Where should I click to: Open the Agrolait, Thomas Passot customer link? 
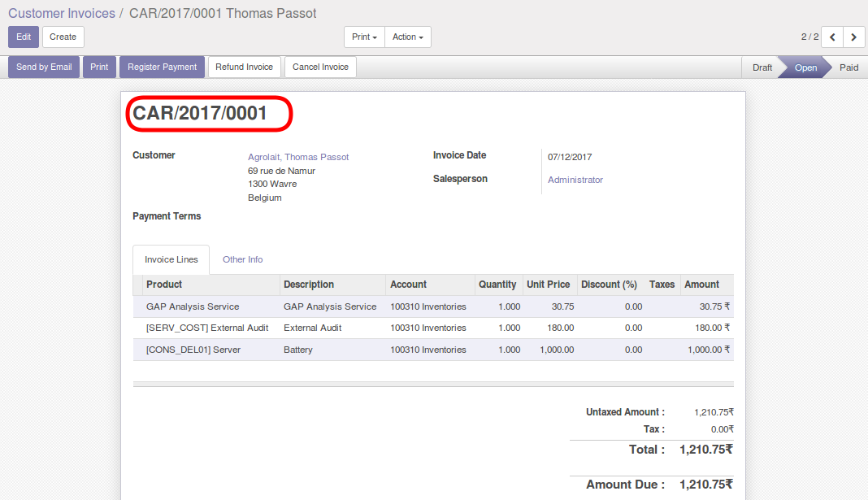click(298, 157)
